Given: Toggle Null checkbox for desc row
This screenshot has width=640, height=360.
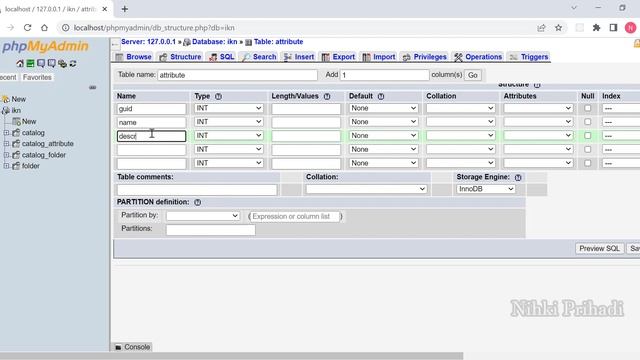Looking at the screenshot, I should coord(587,136).
